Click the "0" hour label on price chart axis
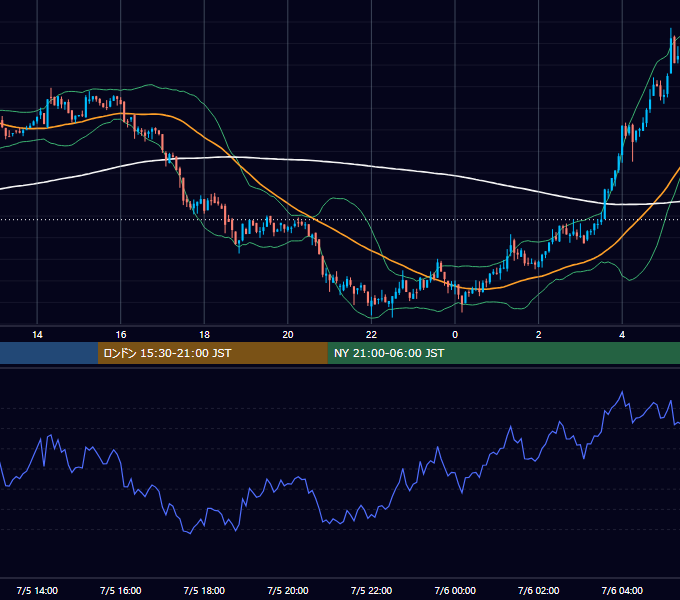 (455, 335)
